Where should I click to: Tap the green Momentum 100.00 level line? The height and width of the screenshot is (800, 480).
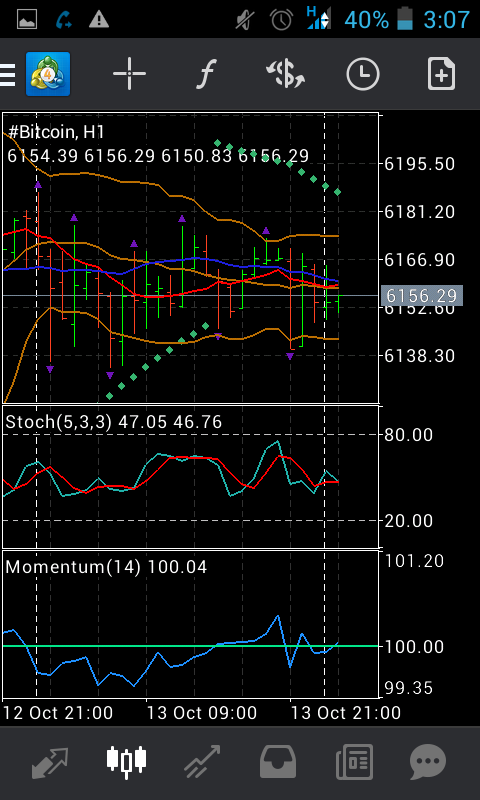[x=191, y=646]
